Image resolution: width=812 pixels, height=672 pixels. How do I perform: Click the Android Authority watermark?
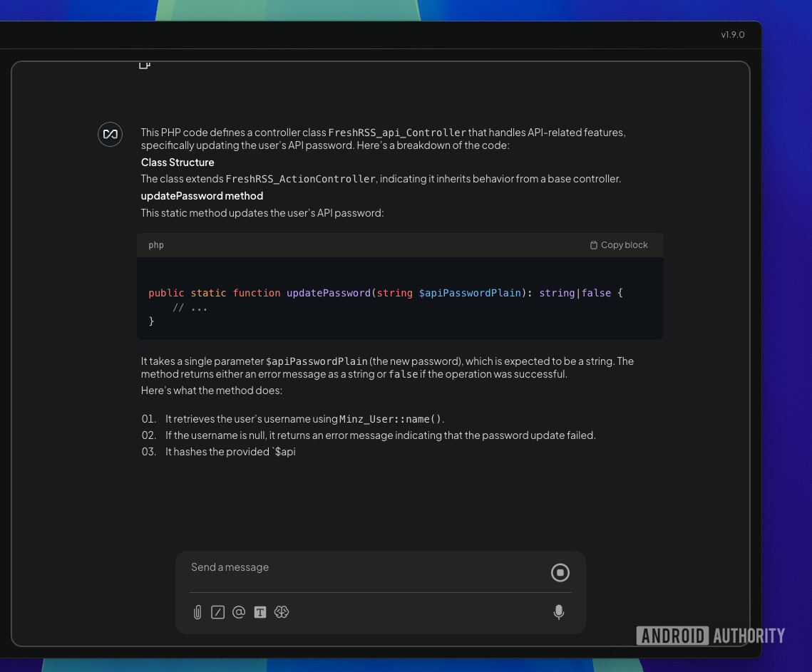pyautogui.click(x=710, y=636)
